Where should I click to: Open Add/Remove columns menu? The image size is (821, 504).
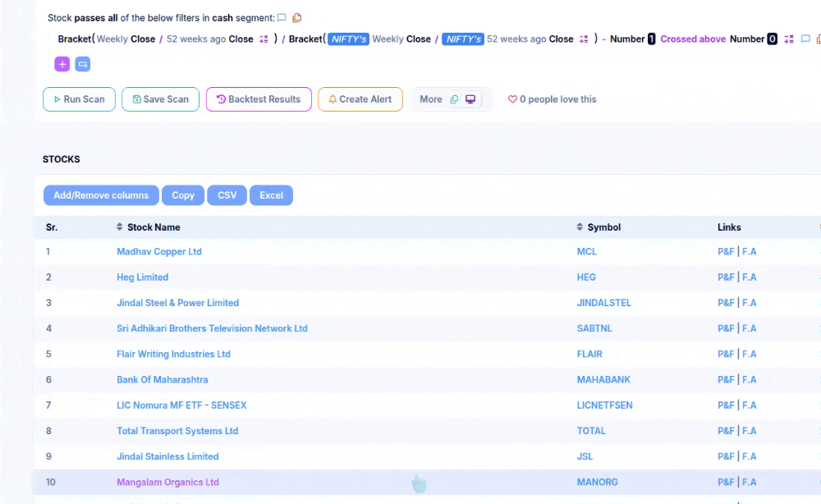click(101, 195)
